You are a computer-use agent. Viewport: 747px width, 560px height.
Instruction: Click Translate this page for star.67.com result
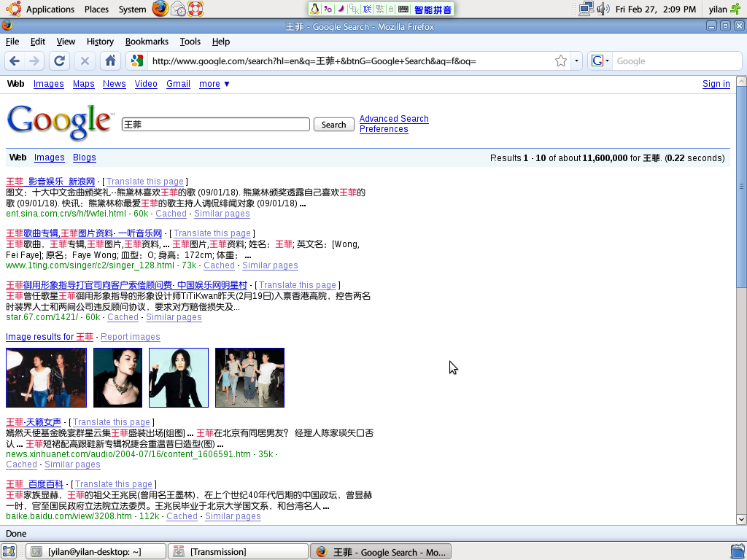(298, 285)
